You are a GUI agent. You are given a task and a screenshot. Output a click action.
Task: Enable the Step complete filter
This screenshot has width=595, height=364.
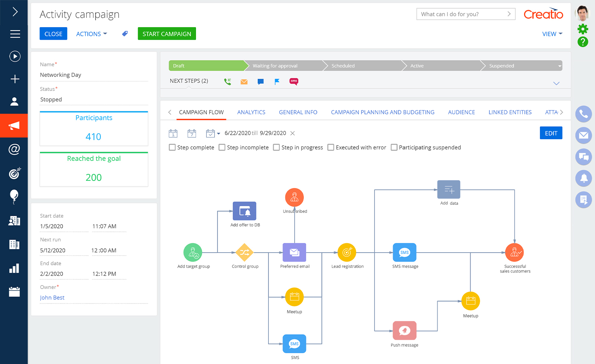pyautogui.click(x=172, y=147)
